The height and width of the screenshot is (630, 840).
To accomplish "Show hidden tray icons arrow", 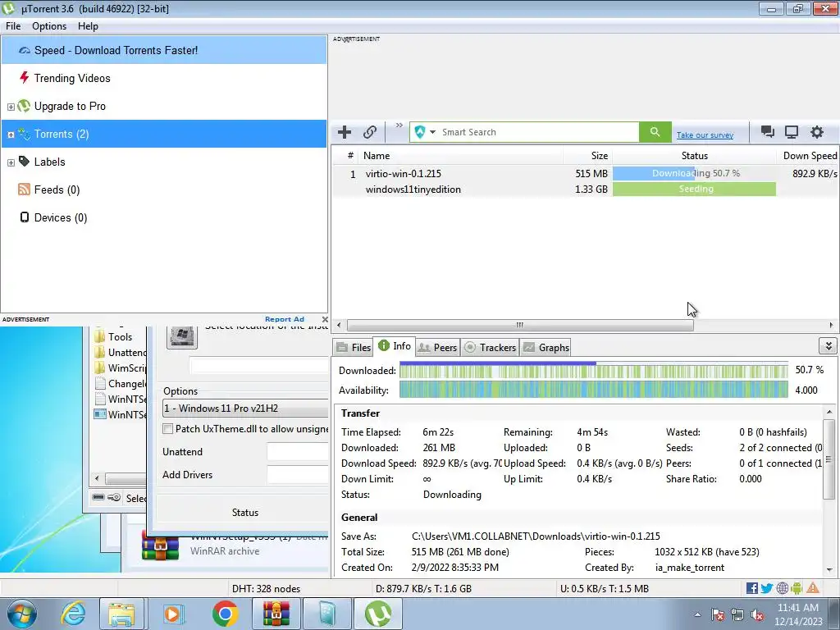I will click(697, 615).
